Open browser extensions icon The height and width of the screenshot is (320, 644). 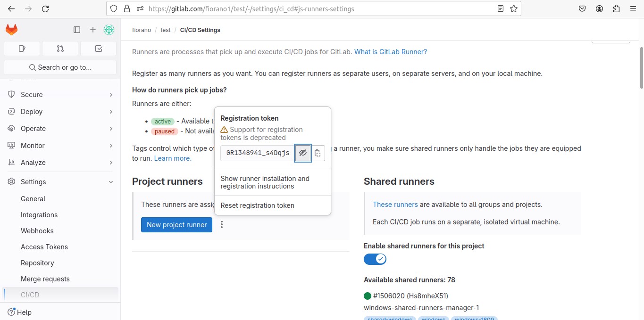pyautogui.click(x=616, y=8)
